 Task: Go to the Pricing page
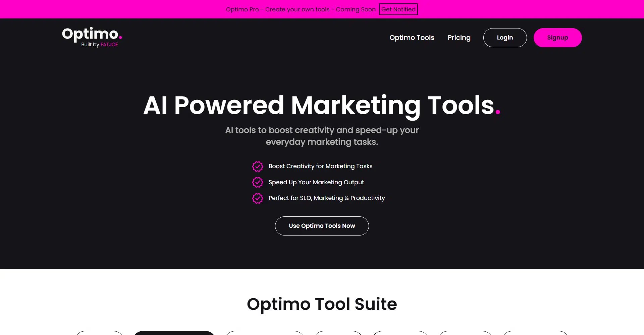point(459,38)
